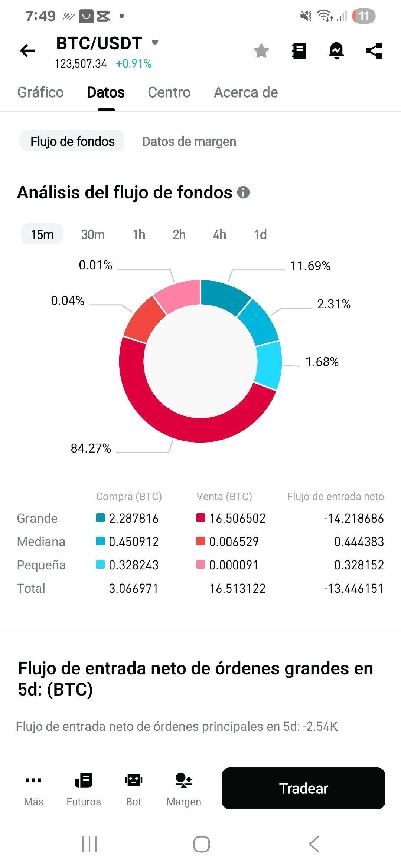Viewport: 401px width, 868px height.
Task: Select the 1h time interval
Action: 139,234
